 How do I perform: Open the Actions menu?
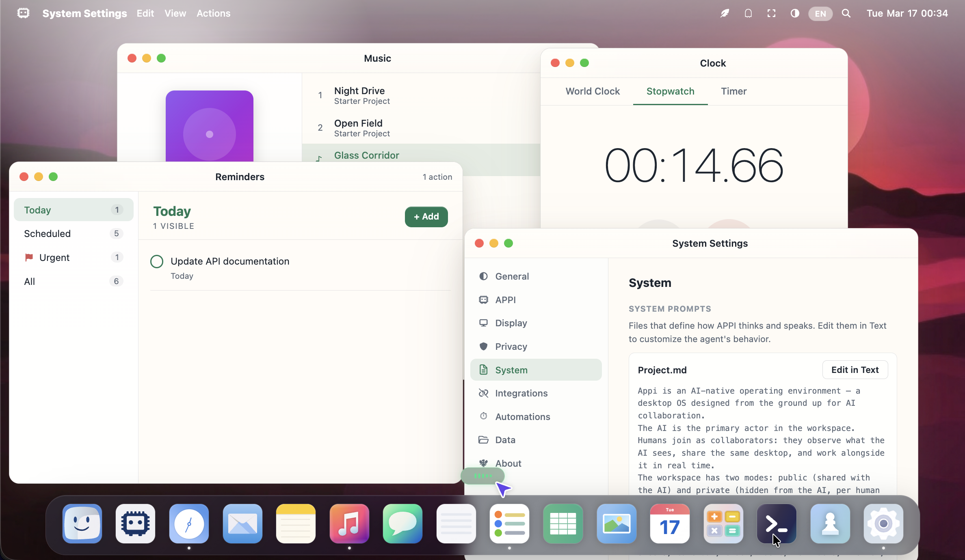tap(213, 13)
